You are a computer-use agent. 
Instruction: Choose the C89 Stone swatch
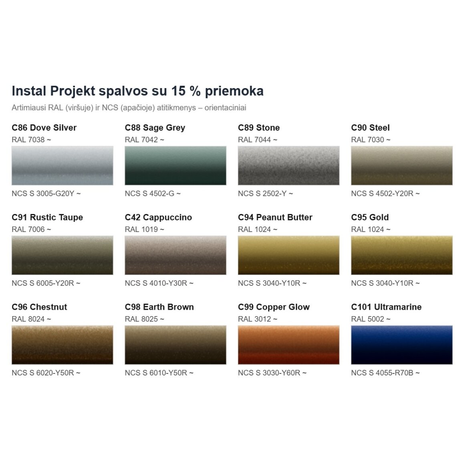coord(289,165)
